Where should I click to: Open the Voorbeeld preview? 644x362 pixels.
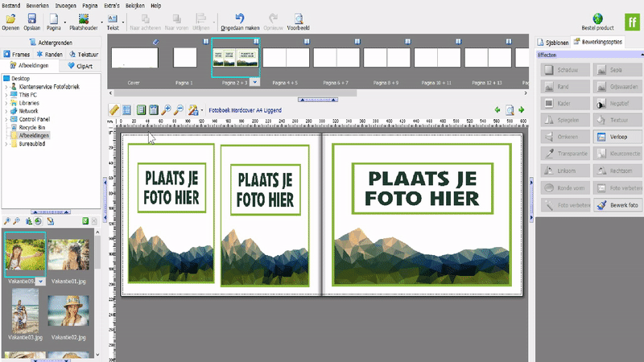[298, 18]
